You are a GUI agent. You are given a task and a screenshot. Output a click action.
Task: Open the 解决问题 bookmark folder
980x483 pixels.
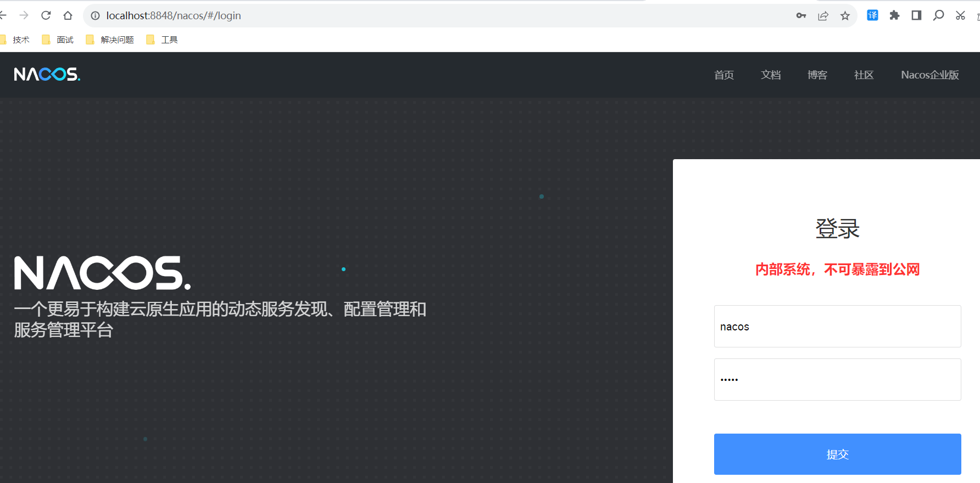110,40
